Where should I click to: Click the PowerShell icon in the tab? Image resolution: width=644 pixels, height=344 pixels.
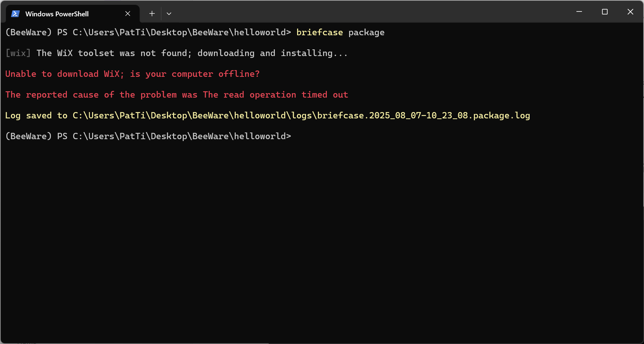pos(15,14)
